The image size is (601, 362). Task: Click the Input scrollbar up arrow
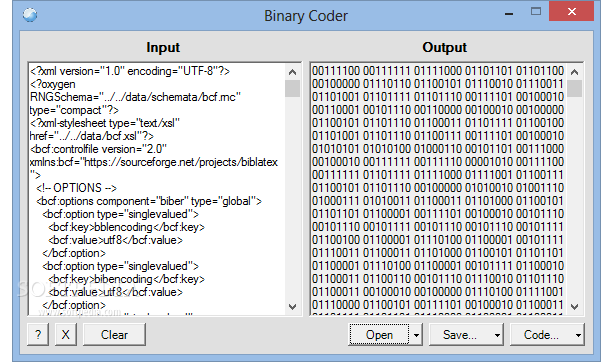click(292, 72)
